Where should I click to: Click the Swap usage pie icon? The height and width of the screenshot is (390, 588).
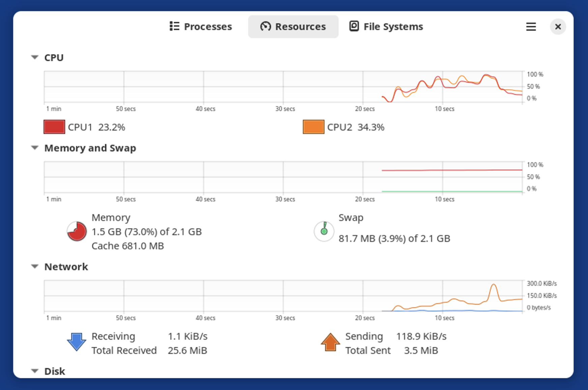tap(324, 231)
